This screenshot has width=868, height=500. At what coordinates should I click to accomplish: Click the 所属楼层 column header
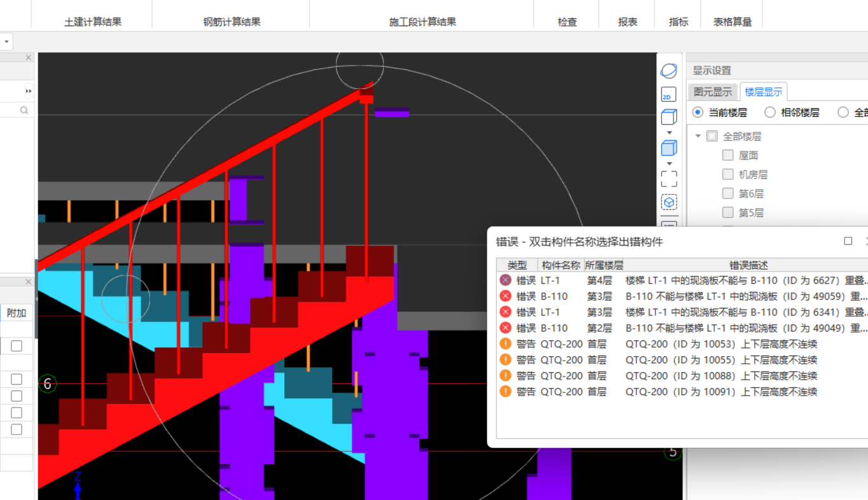tap(604, 265)
